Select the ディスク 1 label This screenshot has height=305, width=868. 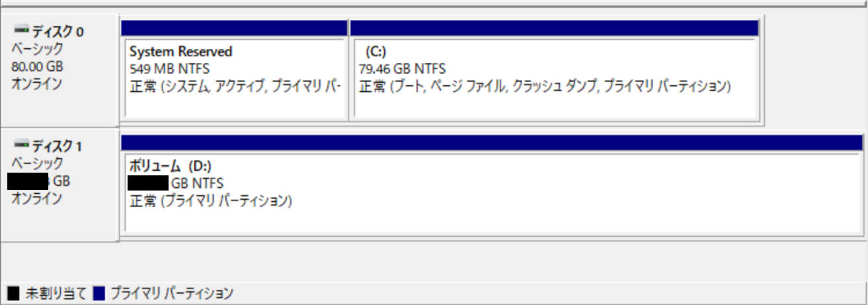(x=58, y=146)
